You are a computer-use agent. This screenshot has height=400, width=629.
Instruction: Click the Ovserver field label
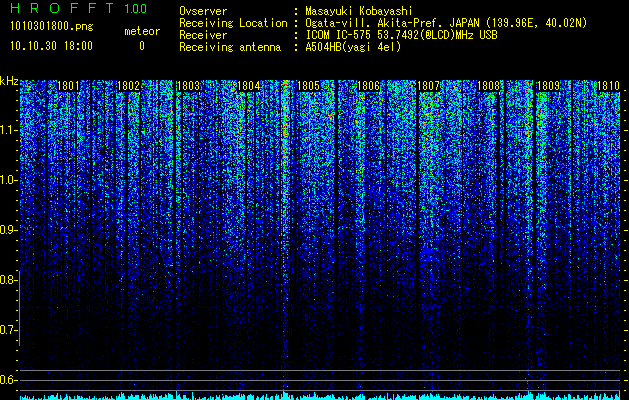(x=203, y=11)
